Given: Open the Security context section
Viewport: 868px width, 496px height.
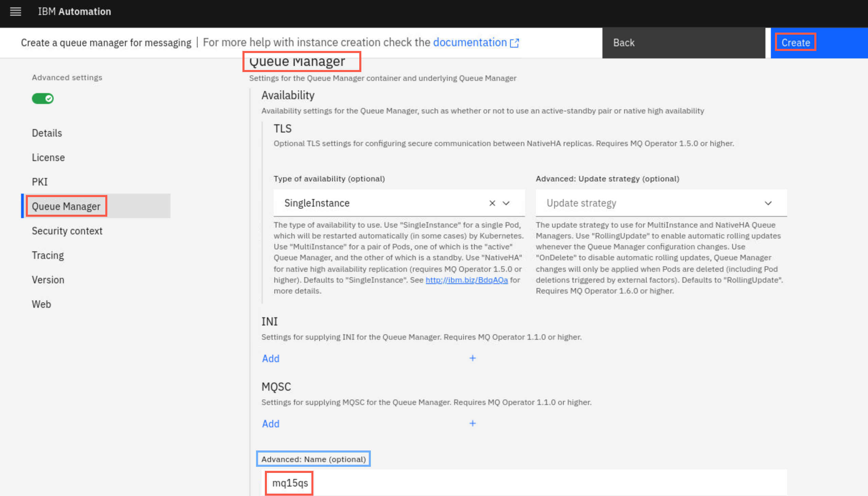Looking at the screenshot, I should click(x=67, y=231).
